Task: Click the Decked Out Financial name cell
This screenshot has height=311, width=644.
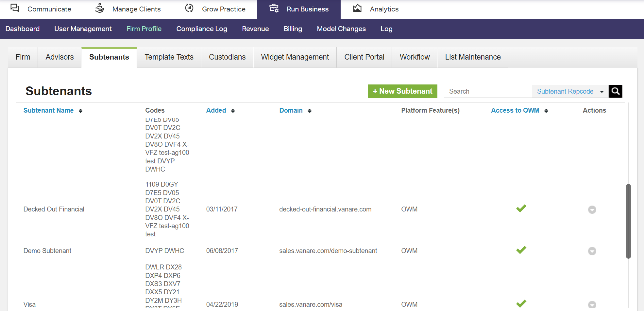Action: (54, 209)
